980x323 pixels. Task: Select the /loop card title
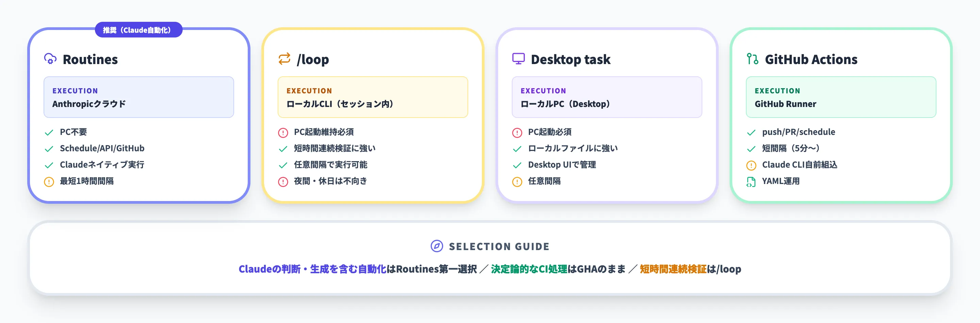pyautogui.click(x=313, y=59)
